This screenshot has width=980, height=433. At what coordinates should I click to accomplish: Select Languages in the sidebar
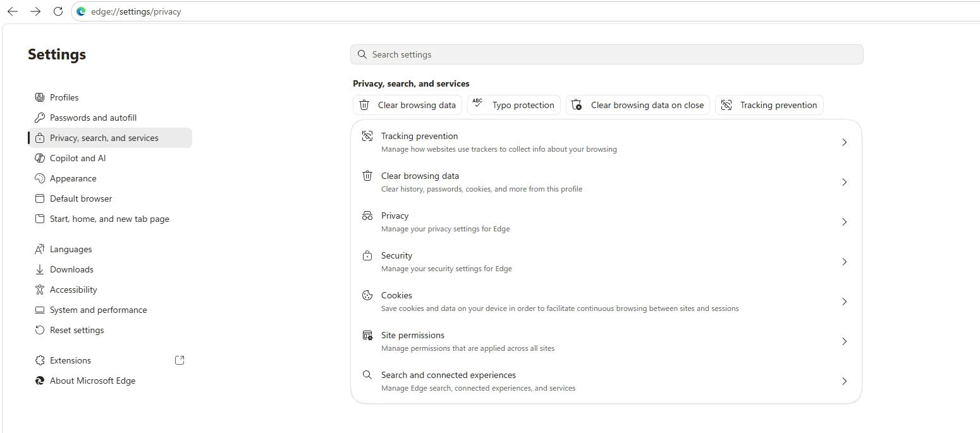click(111, 249)
